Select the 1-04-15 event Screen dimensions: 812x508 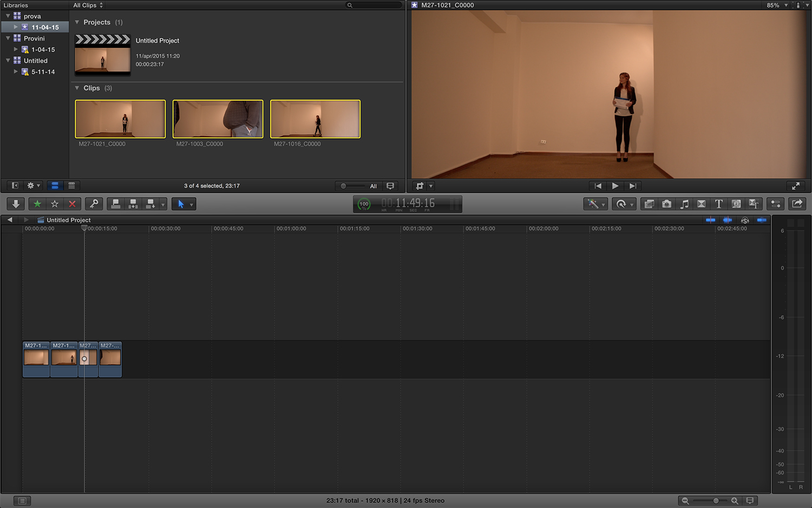pyautogui.click(x=43, y=49)
